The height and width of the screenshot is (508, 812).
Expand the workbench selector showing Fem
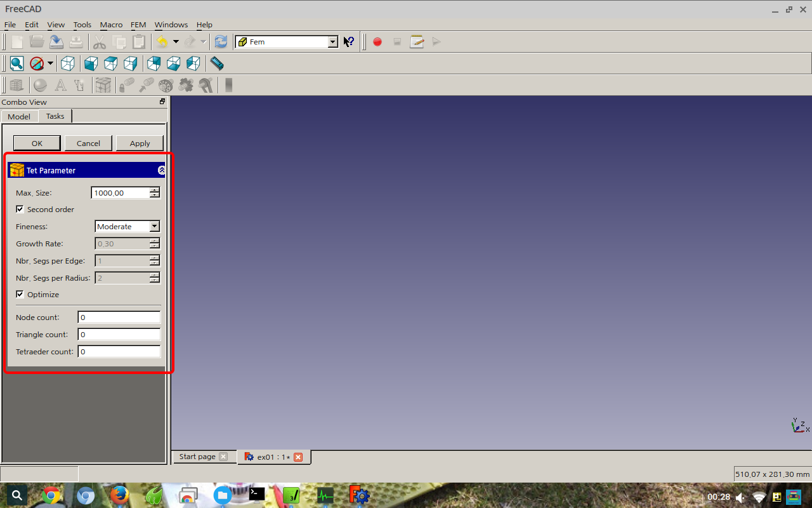[333, 41]
